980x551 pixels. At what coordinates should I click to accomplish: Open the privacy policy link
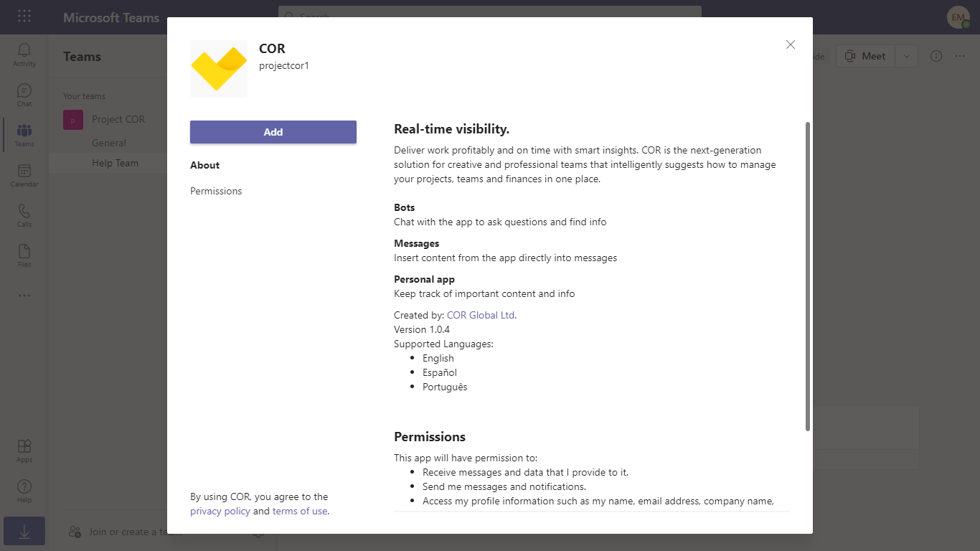tap(220, 511)
